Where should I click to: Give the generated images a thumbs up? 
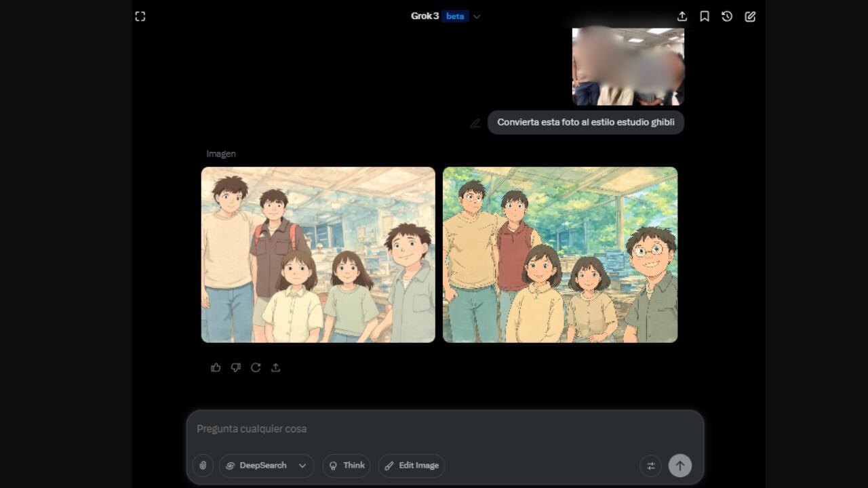click(216, 367)
